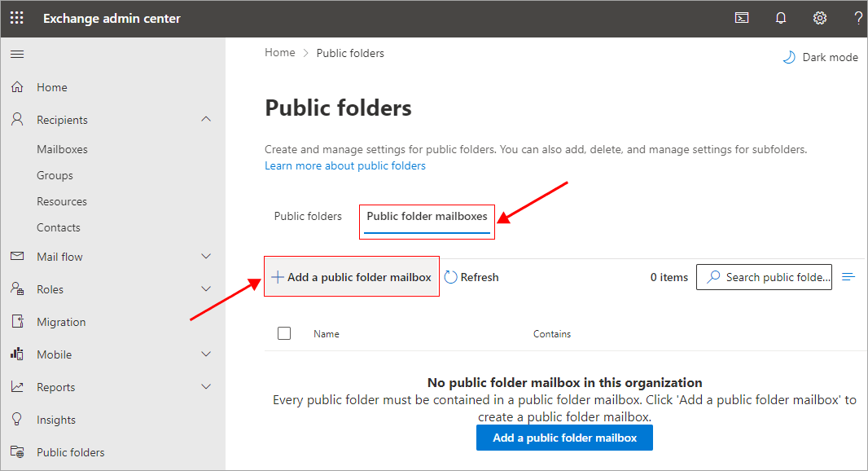This screenshot has width=868, height=471.
Task: Collapse the Recipients section
Action: (x=206, y=119)
